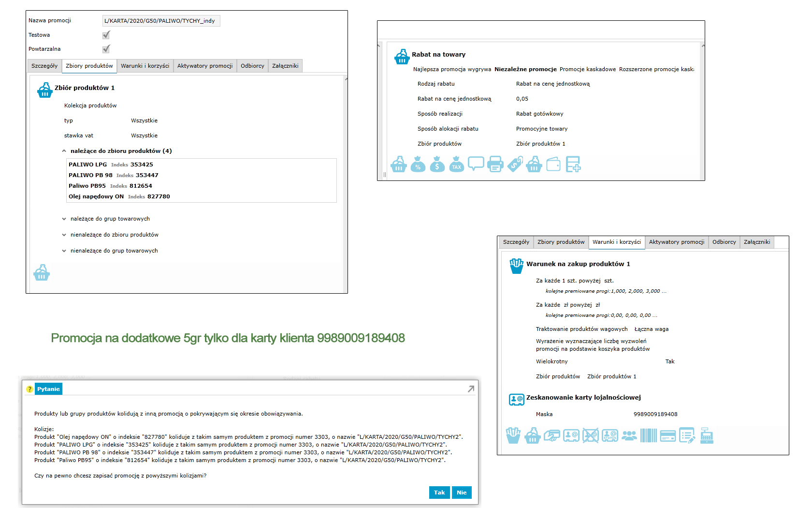The width and height of the screenshot is (812, 508).
Task: Select the PALIWO LPG product row
Action: coord(202,164)
